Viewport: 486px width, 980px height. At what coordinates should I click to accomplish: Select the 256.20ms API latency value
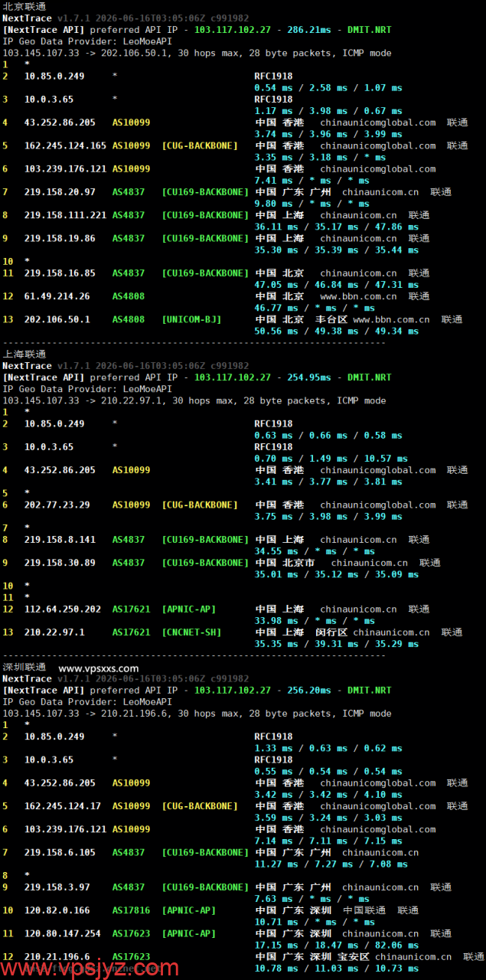point(309,691)
